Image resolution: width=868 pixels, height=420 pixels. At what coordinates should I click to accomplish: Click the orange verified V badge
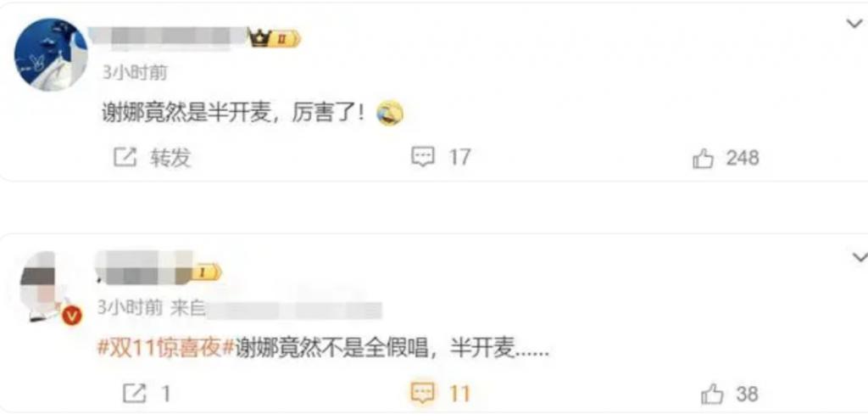72,316
